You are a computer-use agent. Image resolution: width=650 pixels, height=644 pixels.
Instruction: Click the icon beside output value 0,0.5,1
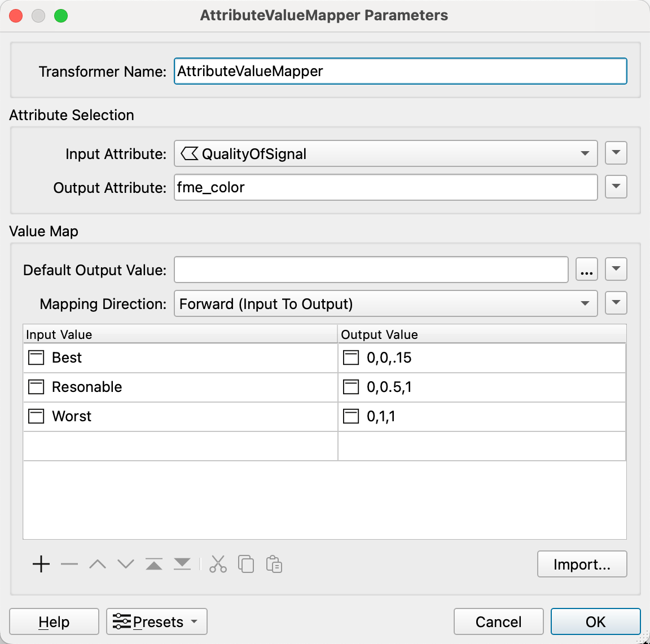pyautogui.click(x=351, y=387)
